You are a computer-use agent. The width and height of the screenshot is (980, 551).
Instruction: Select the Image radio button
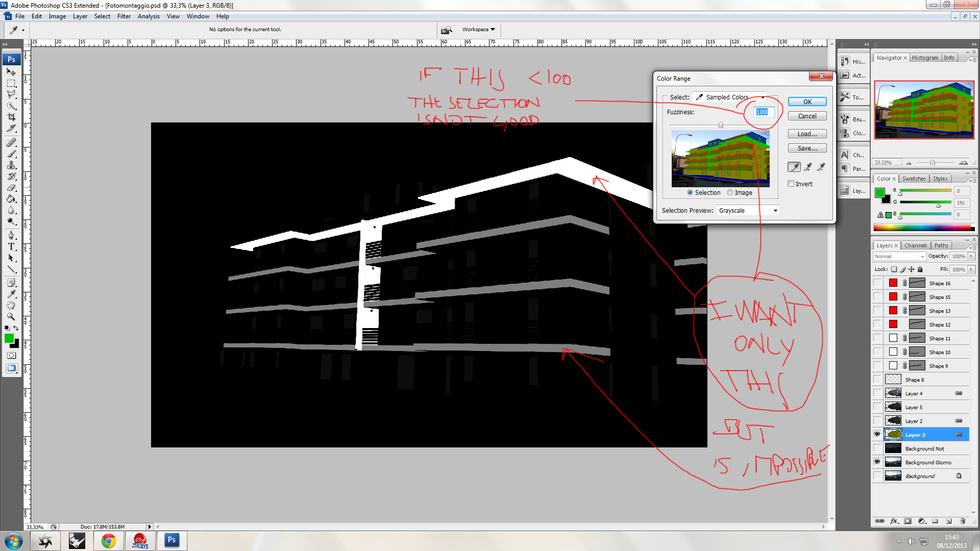[730, 193]
